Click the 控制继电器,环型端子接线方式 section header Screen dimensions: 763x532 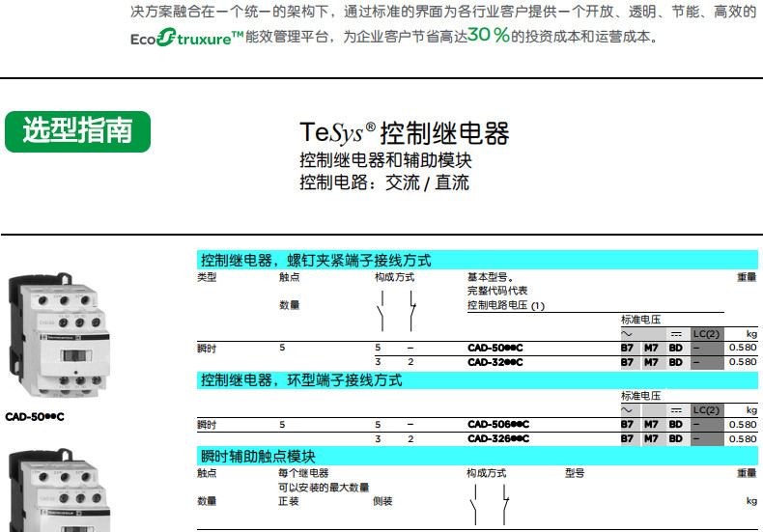pos(477,379)
